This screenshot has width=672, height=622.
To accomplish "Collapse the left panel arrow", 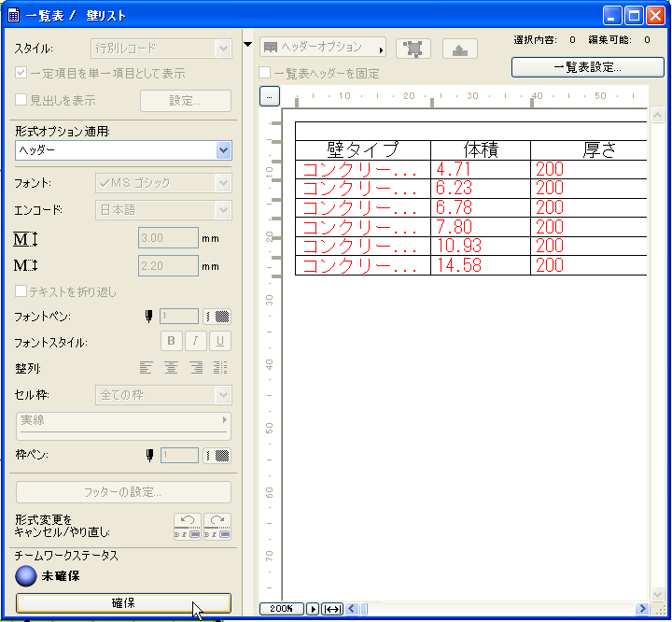I will (x=247, y=44).
